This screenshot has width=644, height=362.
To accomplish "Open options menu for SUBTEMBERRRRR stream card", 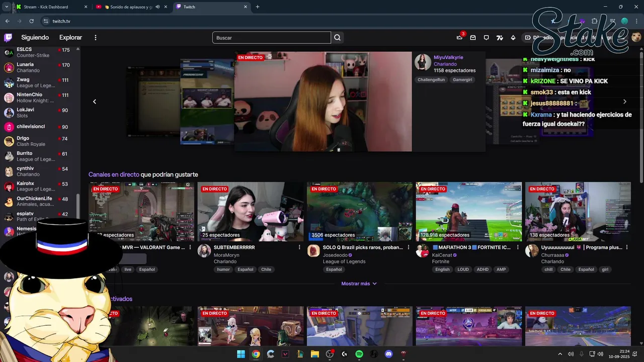I will tap(299, 247).
